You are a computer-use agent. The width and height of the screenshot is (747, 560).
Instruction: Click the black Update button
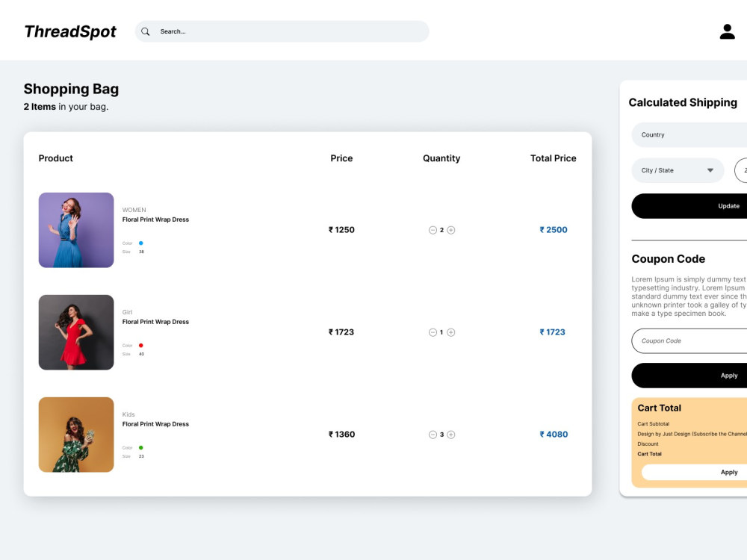[689, 206]
